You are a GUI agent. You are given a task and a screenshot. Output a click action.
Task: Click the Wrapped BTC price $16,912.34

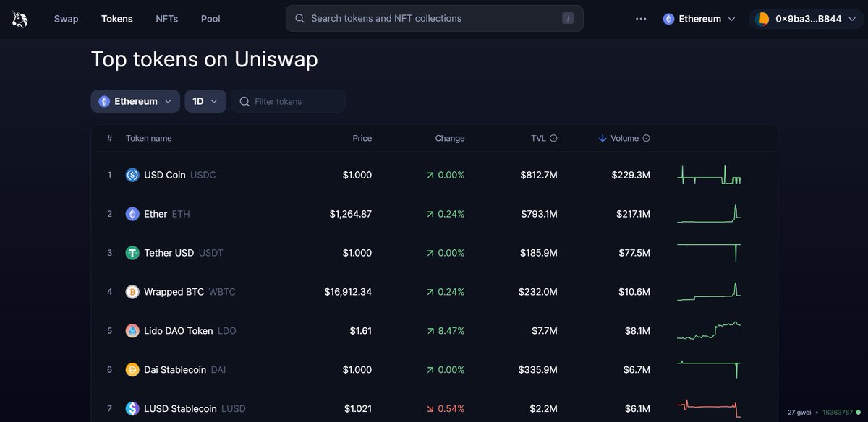pyautogui.click(x=348, y=292)
